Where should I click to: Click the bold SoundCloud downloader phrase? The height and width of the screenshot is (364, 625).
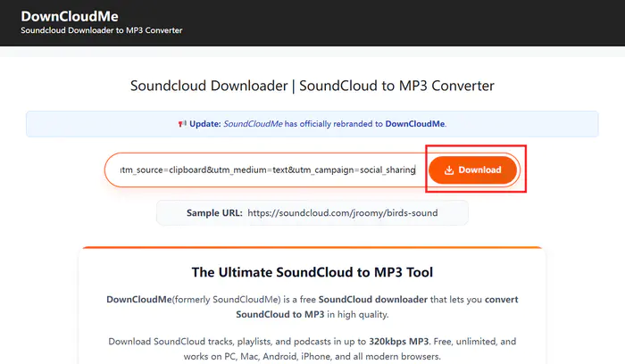point(373,300)
